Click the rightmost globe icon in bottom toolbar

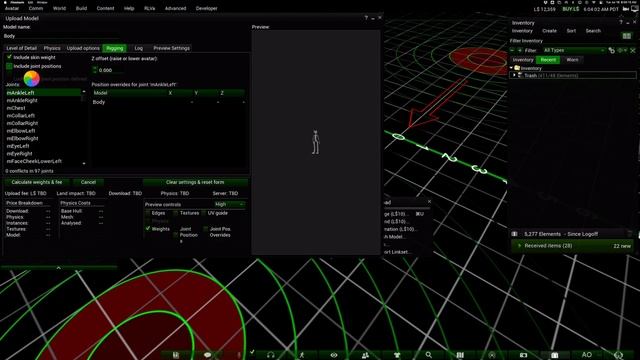618,355
